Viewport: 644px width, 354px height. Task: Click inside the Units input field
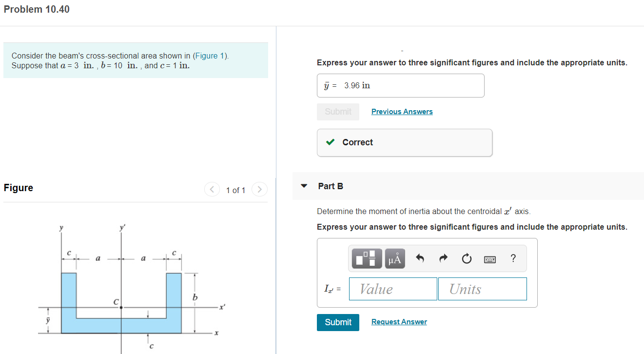(x=482, y=289)
